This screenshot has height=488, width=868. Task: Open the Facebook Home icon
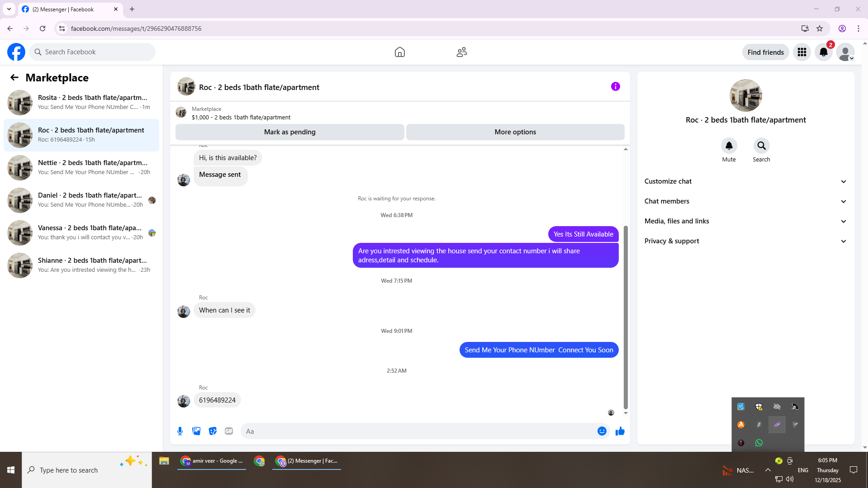tap(399, 52)
